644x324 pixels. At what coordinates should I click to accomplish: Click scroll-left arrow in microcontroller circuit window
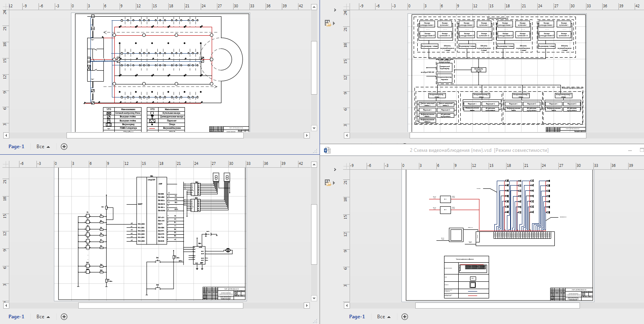[x=6, y=305]
